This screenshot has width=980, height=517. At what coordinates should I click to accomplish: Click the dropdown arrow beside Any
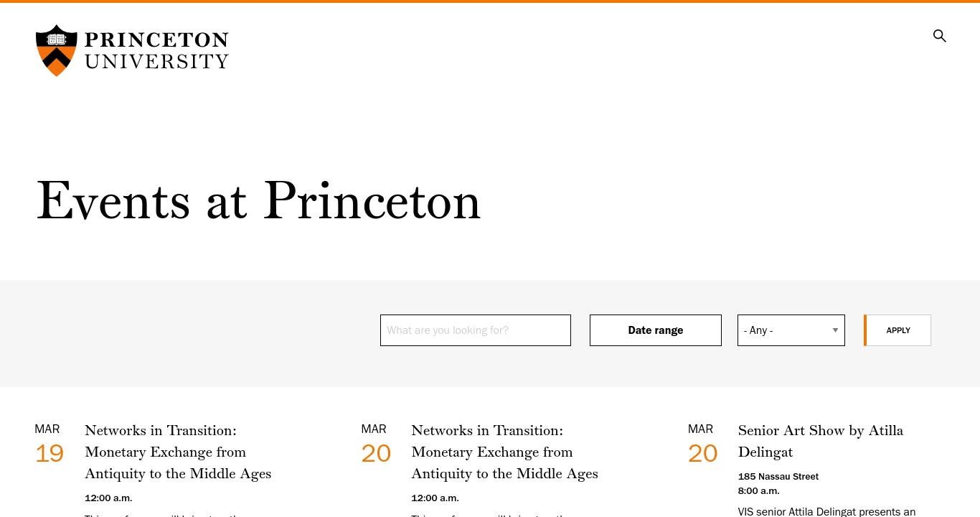(x=835, y=330)
